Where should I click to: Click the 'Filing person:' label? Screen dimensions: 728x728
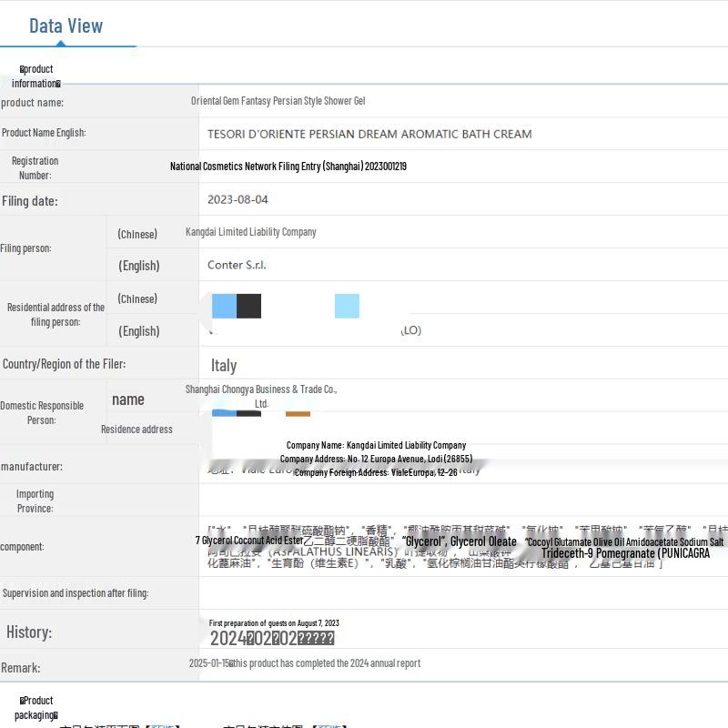(x=25, y=248)
